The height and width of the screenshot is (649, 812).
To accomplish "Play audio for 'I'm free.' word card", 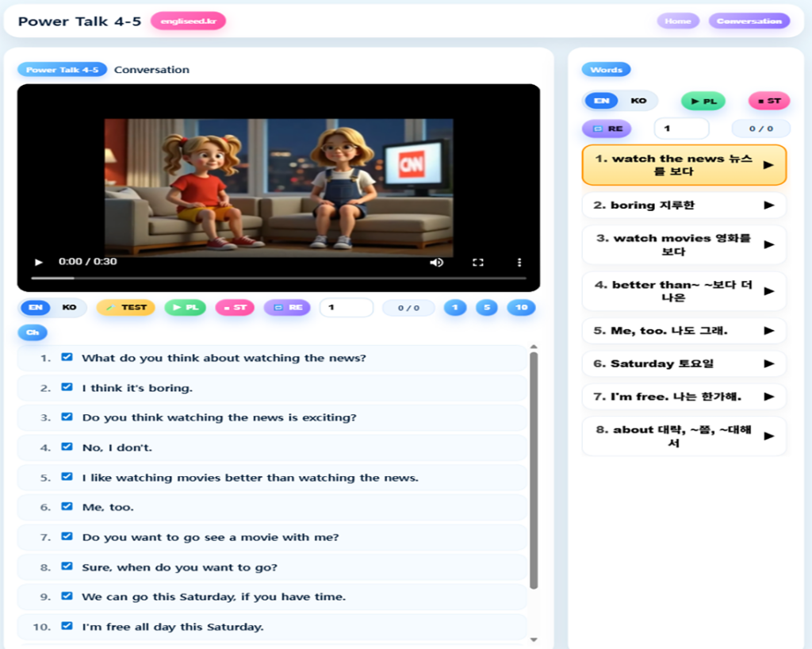I will [x=768, y=396].
